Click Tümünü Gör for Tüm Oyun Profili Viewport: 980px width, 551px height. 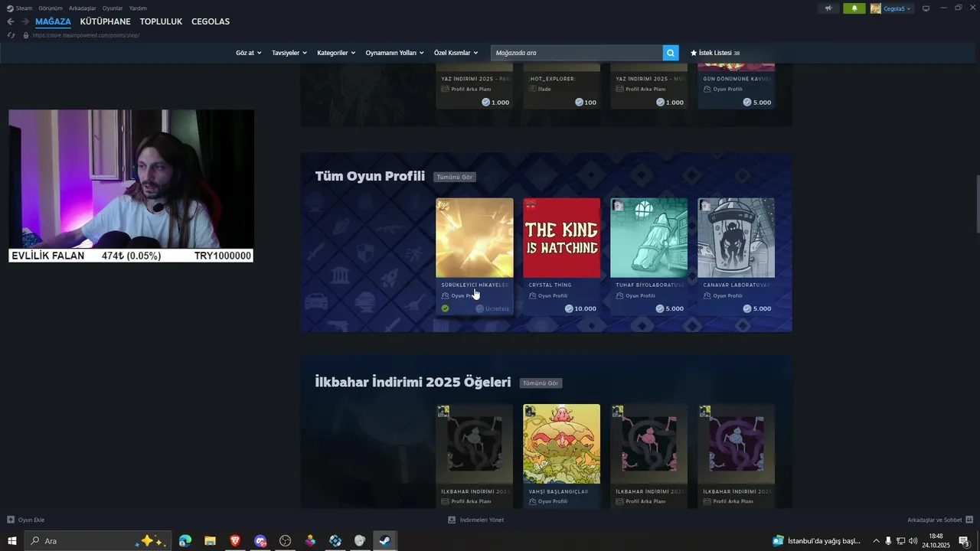(x=455, y=177)
